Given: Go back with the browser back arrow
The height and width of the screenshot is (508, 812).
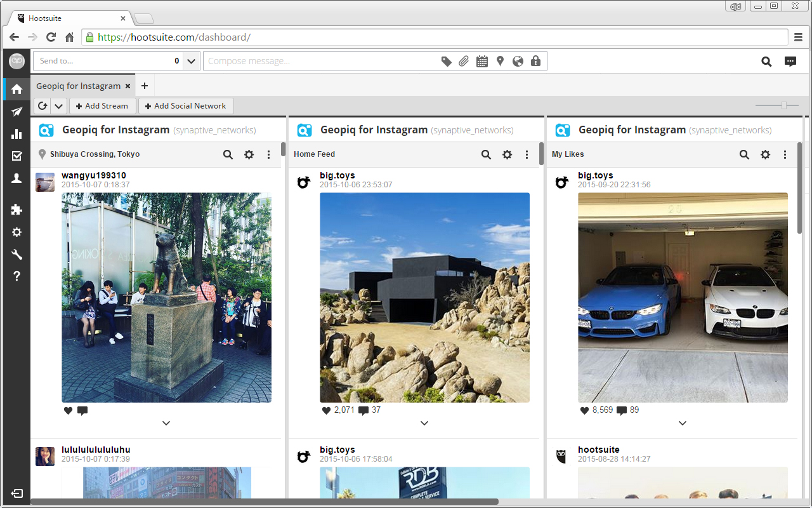Looking at the screenshot, I should [x=14, y=37].
